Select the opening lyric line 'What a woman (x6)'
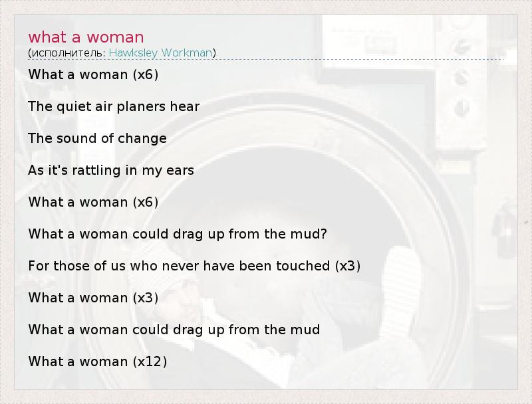532x404 pixels. click(x=93, y=74)
